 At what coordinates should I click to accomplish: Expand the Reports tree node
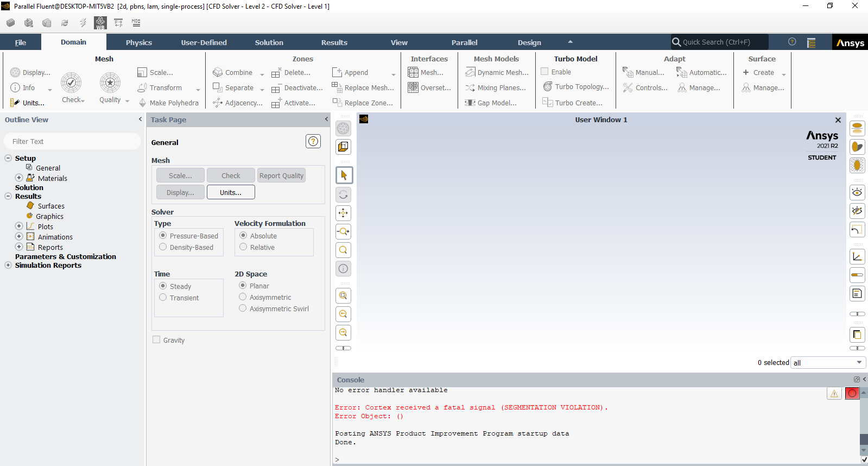(19, 247)
